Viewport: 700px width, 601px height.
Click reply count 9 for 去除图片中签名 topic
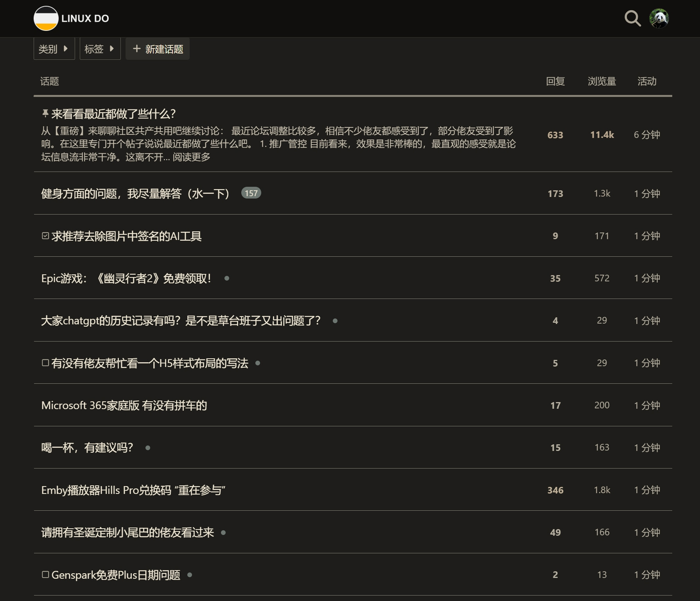click(x=555, y=236)
